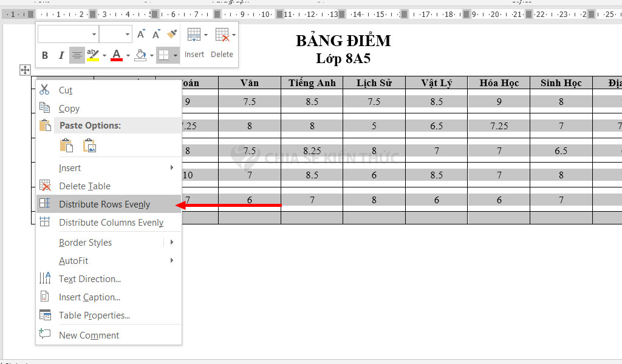
Task: Toggle italic formatting
Action: point(61,55)
